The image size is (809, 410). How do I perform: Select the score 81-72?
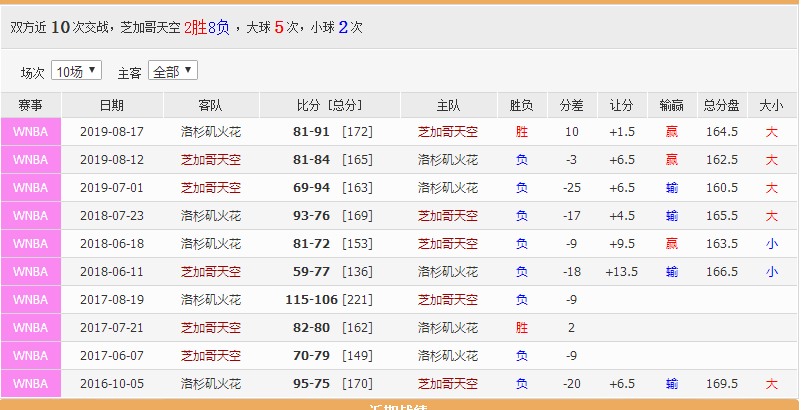pyautogui.click(x=311, y=243)
